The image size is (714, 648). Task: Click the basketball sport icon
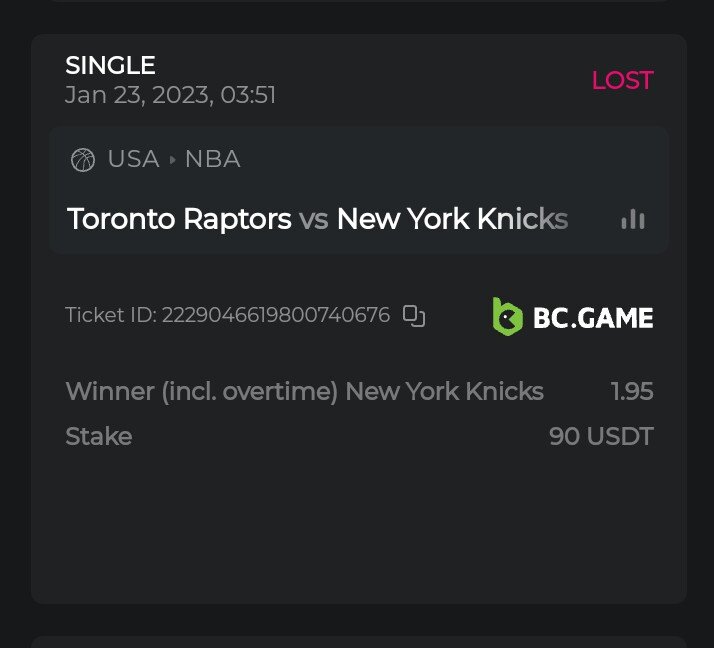pos(83,160)
